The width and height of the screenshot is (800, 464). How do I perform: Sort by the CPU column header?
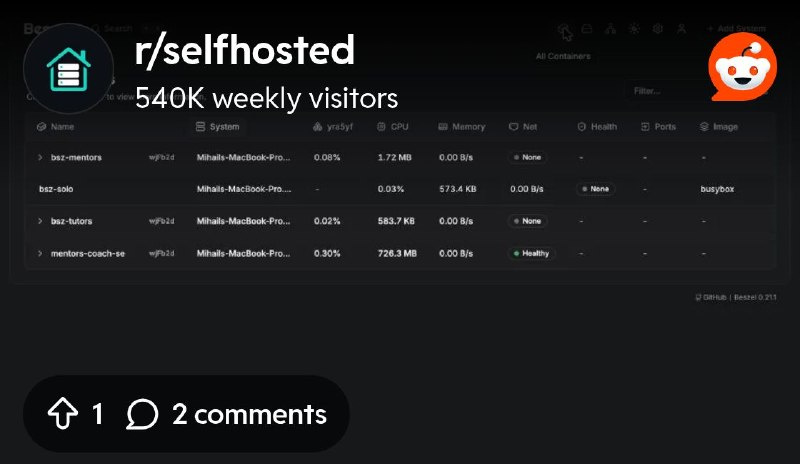coord(392,127)
